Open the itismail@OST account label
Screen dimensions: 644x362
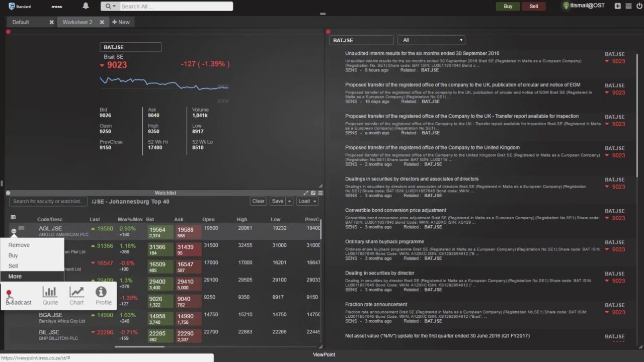pos(588,6)
